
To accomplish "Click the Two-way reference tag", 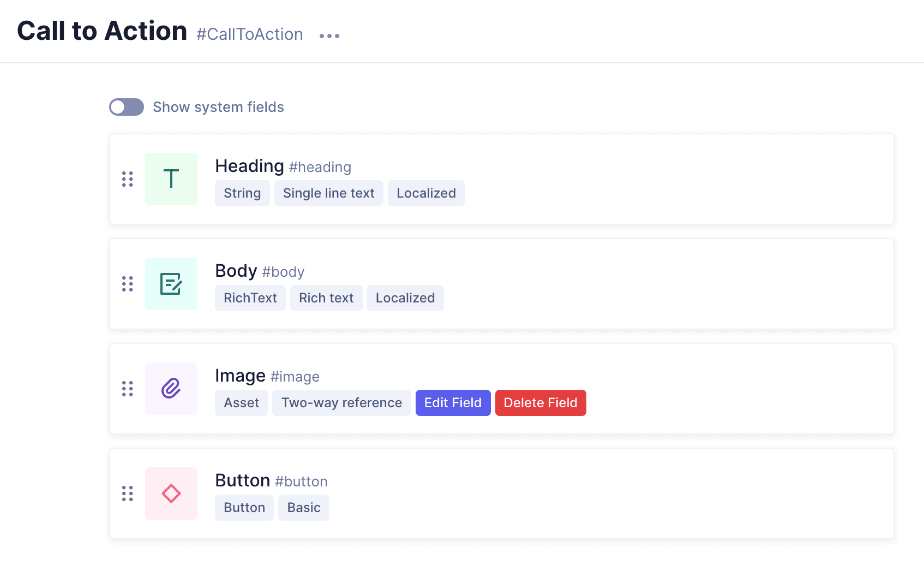I will (341, 403).
